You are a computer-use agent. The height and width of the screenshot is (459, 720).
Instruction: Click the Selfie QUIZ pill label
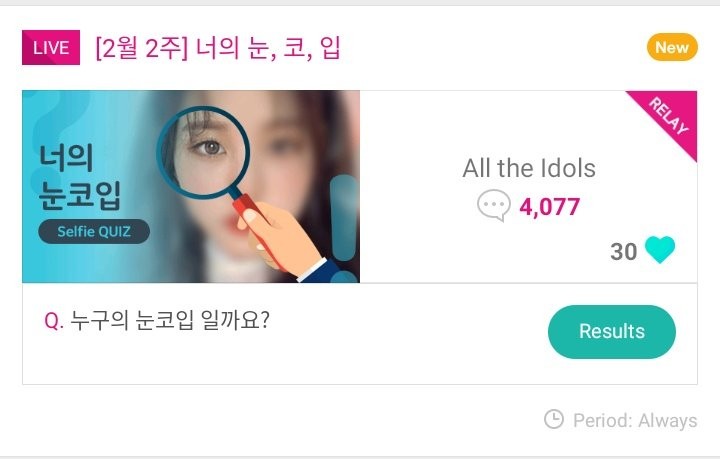[x=94, y=231]
